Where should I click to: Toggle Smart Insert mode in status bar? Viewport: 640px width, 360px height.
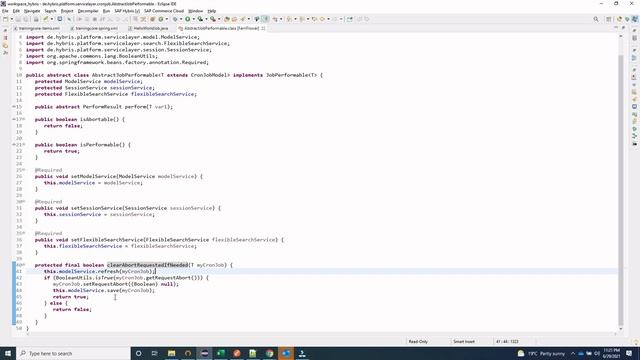coord(464,341)
